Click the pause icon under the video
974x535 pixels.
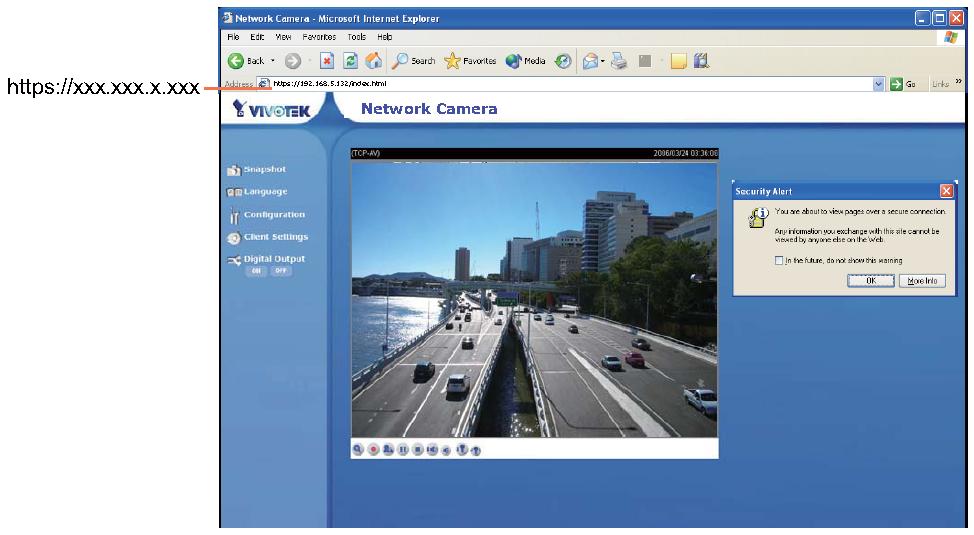[x=403, y=449]
